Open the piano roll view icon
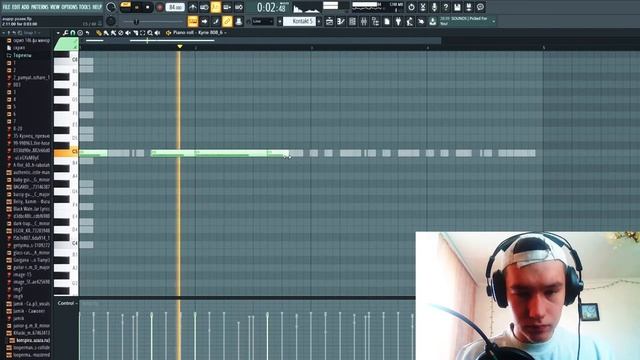Viewport: 640px width, 360px height. (341, 21)
